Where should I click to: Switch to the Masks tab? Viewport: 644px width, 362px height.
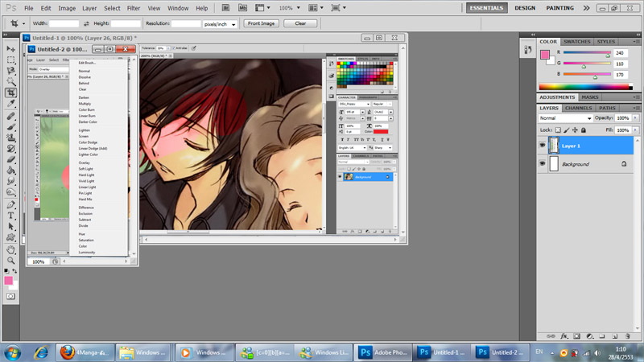tap(590, 97)
